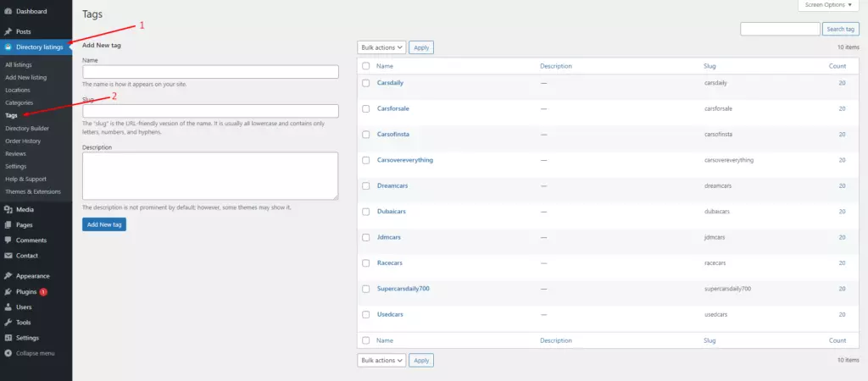This screenshot has width=868, height=381.
Task: Click the Plugins update count badge
Action: point(43,291)
